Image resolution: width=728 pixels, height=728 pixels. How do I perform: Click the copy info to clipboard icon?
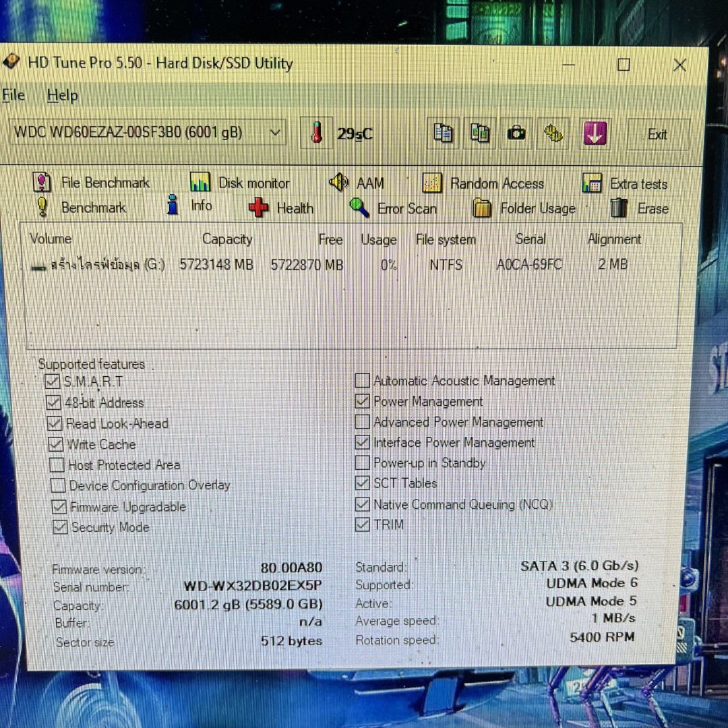pos(443,133)
